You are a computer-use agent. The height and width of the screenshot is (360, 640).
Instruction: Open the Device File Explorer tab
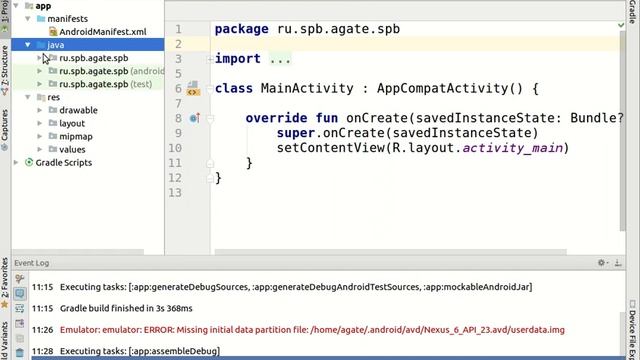[x=632, y=330]
